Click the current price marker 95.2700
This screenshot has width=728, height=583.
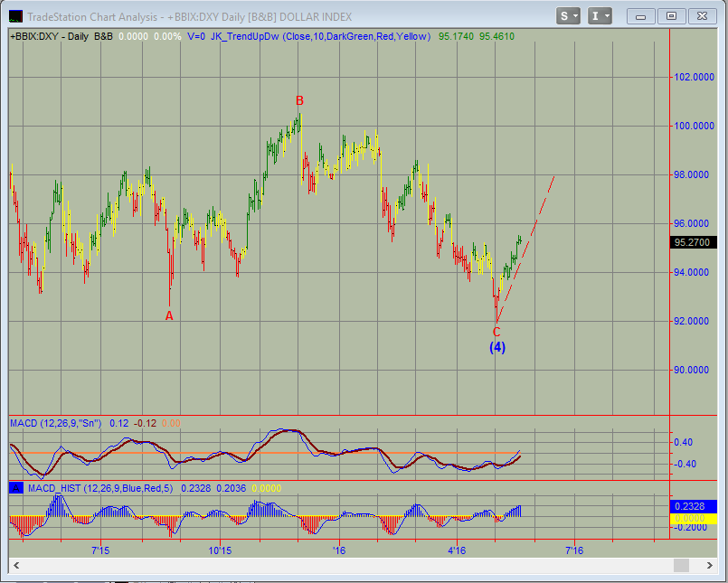[x=692, y=242]
